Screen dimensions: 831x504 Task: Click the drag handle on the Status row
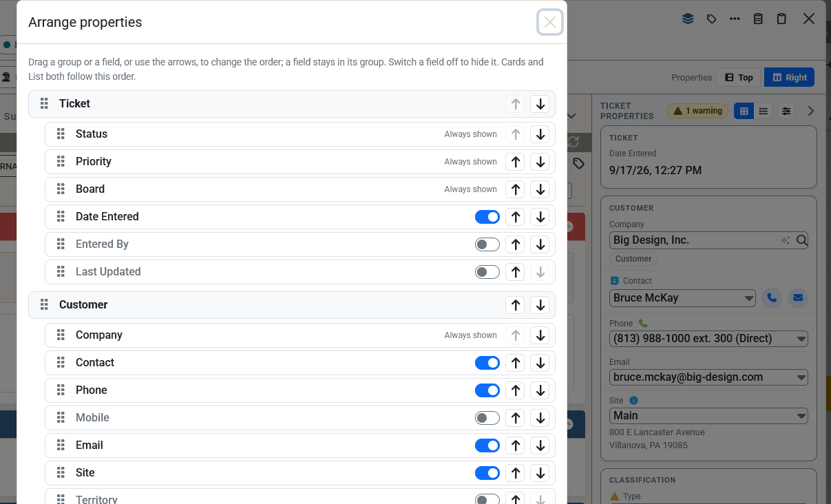(61, 134)
